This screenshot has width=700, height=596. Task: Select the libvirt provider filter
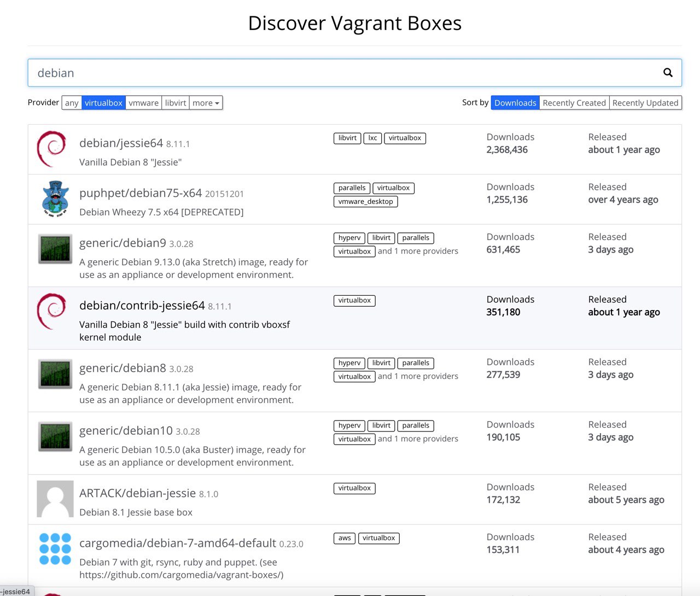[176, 103]
